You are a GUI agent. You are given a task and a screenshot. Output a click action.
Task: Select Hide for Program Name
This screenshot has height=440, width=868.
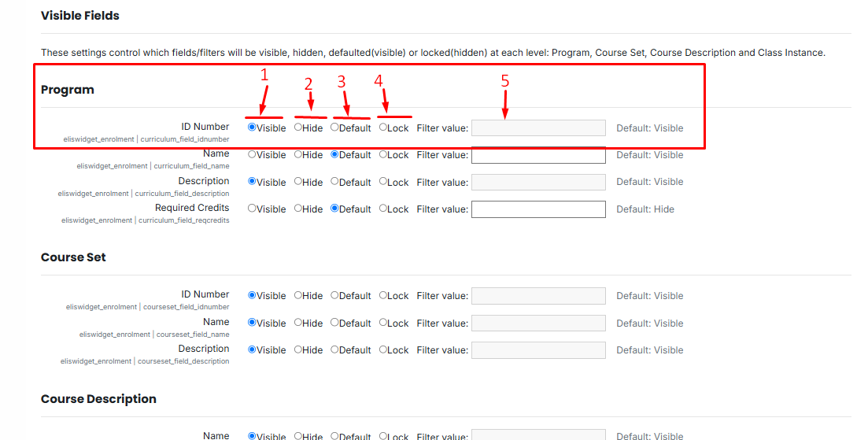(x=297, y=154)
